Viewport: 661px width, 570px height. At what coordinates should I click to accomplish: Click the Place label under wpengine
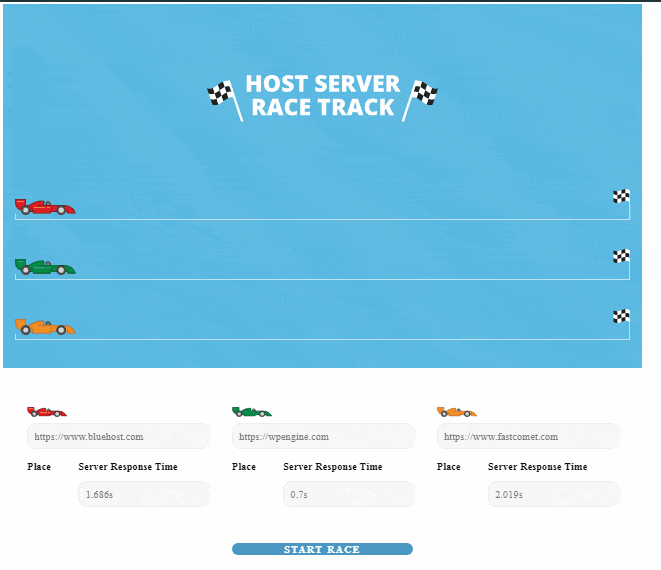[x=244, y=467]
